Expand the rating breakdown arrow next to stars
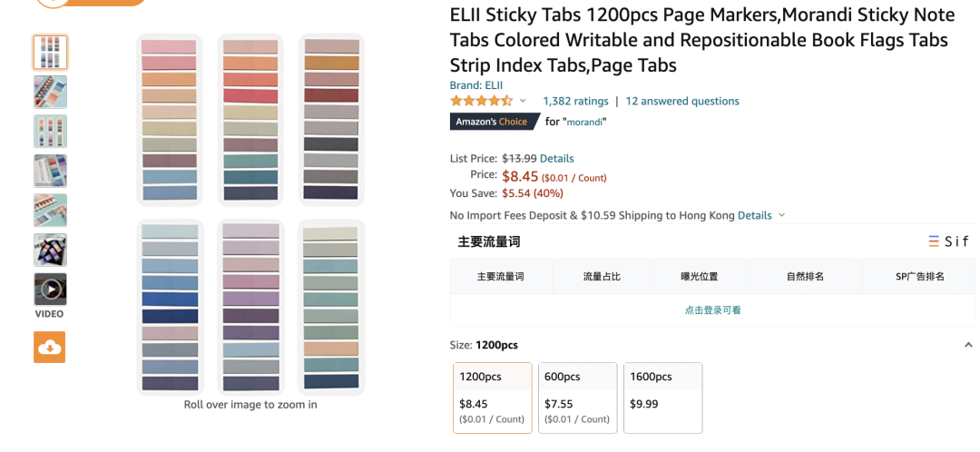This screenshot has width=980, height=452. pyautogui.click(x=523, y=101)
